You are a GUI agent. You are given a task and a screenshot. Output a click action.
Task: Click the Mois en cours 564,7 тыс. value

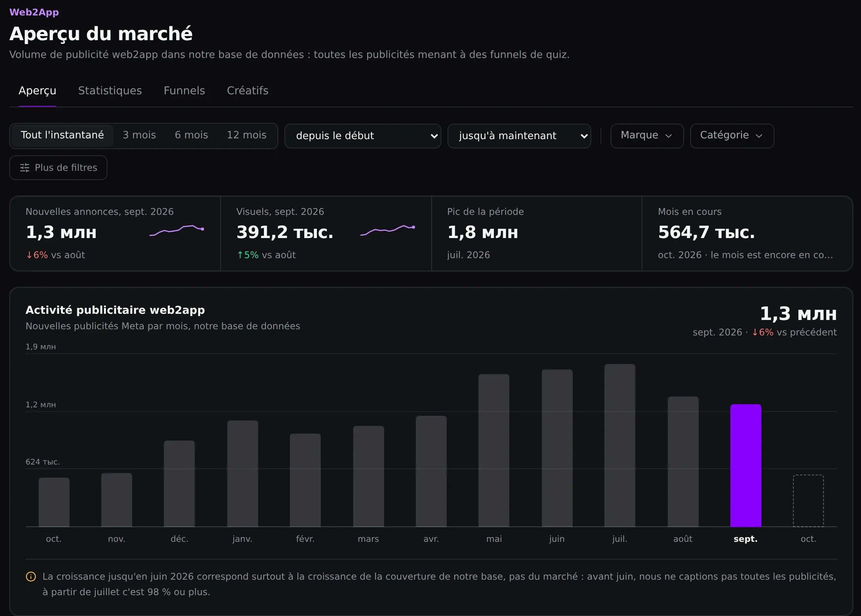pos(706,232)
